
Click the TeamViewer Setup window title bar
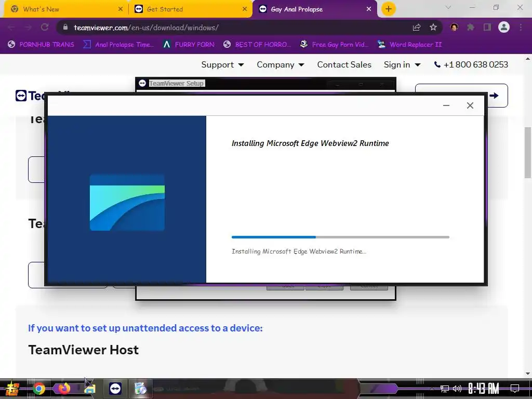(x=265, y=84)
